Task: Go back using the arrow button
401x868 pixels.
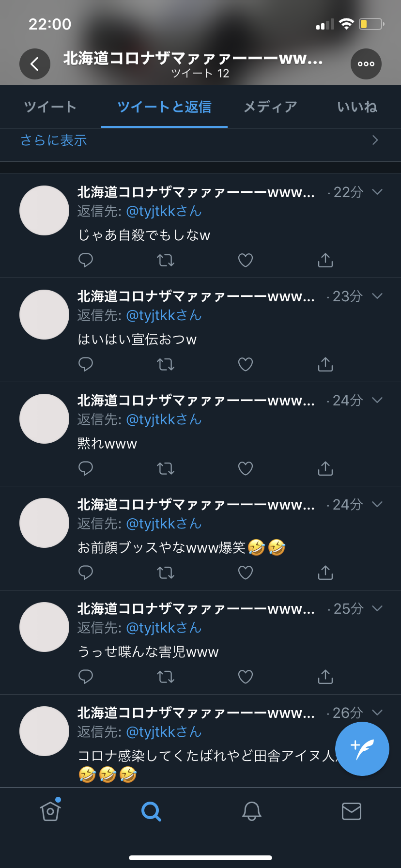Action: tap(35, 64)
